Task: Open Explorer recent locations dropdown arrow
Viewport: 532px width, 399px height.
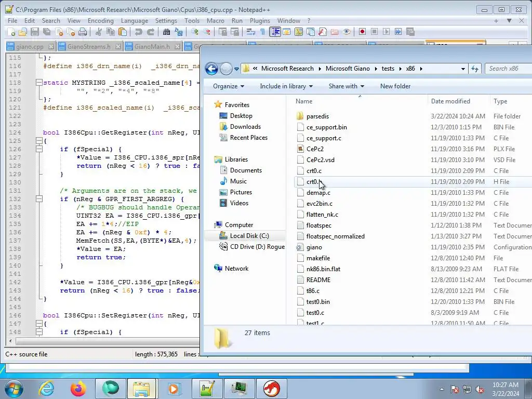Action: (236, 69)
